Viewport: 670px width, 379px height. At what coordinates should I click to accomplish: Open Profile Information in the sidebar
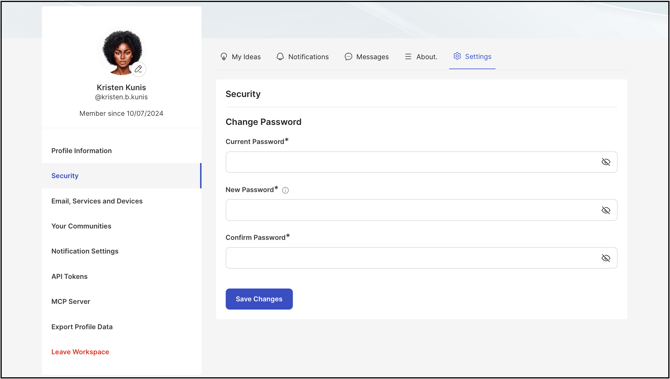click(121, 150)
